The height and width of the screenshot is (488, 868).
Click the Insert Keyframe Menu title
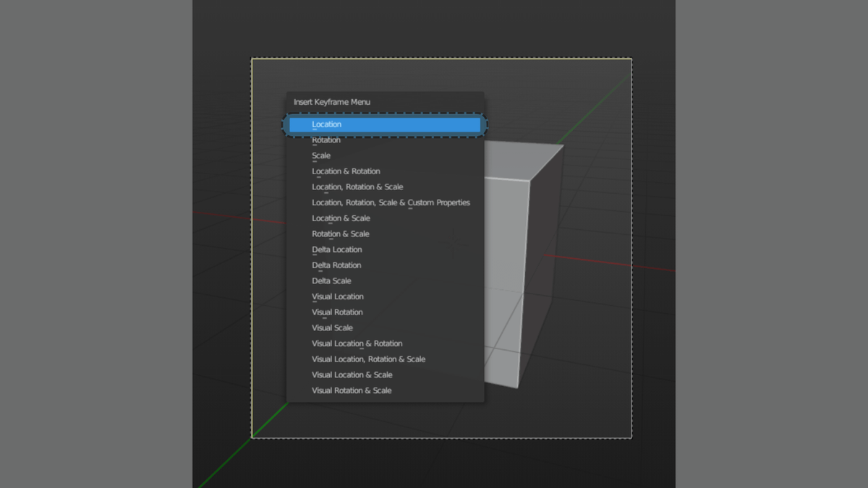[332, 103]
